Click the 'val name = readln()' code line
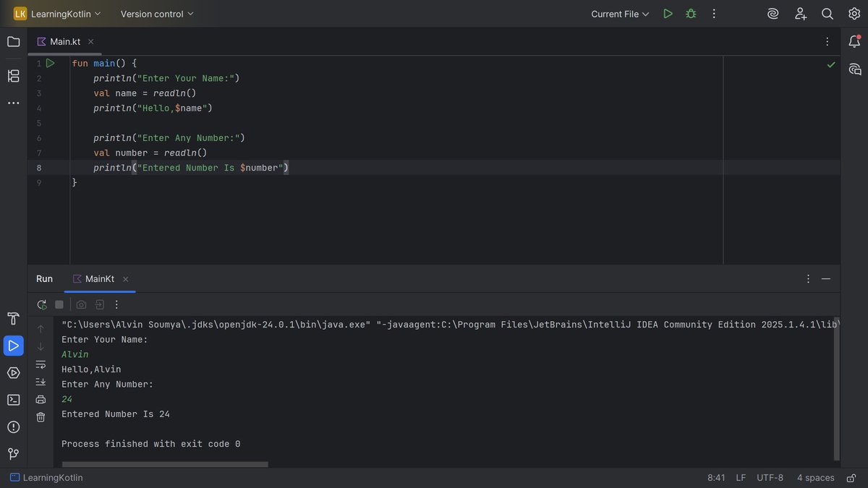The image size is (868, 488). [145, 93]
